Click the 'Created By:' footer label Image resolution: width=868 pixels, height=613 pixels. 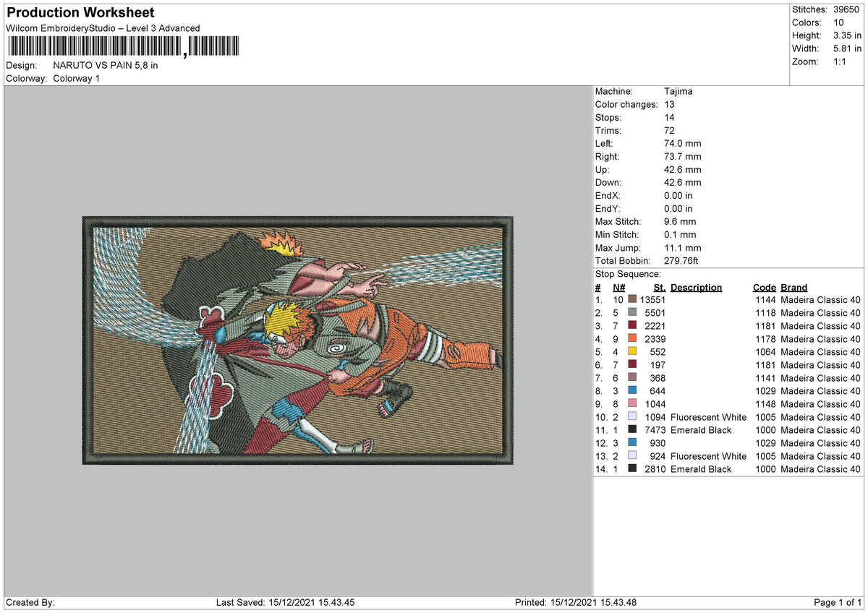[30, 602]
